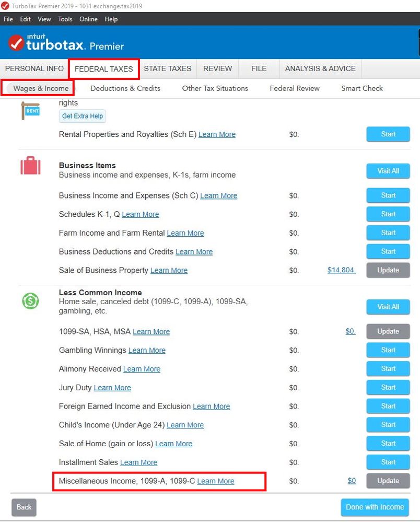The image size is (420, 522).
Task: Start the Jury Duty section
Action: point(388,387)
